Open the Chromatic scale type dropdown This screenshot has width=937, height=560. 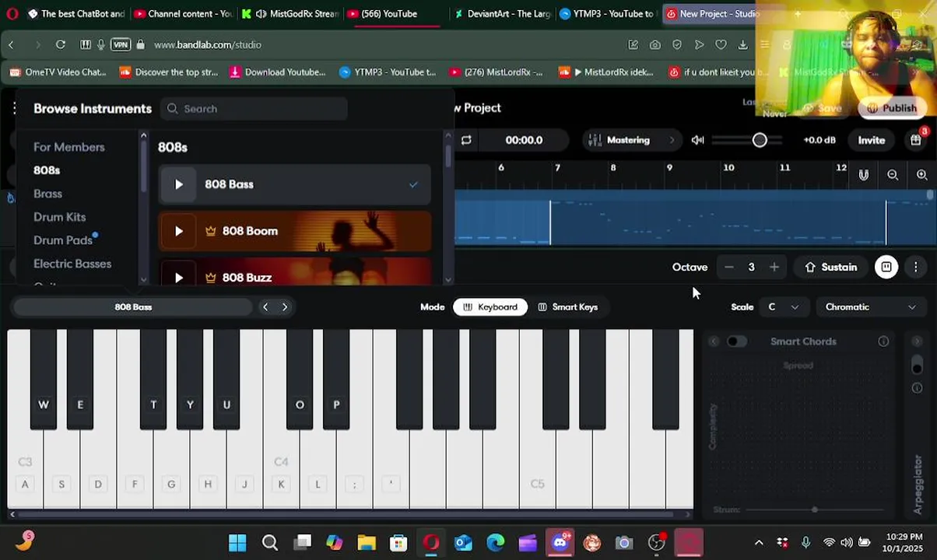pyautogui.click(x=870, y=306)
